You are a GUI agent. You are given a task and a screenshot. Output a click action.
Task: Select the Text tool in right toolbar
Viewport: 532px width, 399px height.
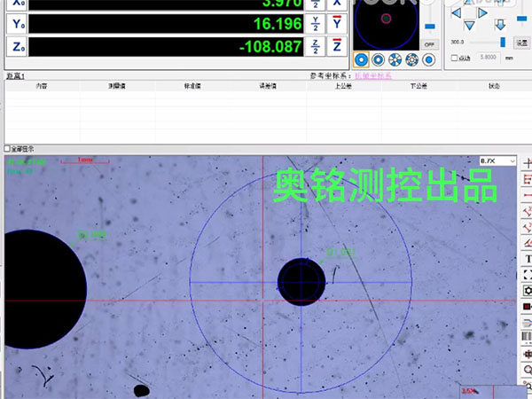(x=527, y=258)
